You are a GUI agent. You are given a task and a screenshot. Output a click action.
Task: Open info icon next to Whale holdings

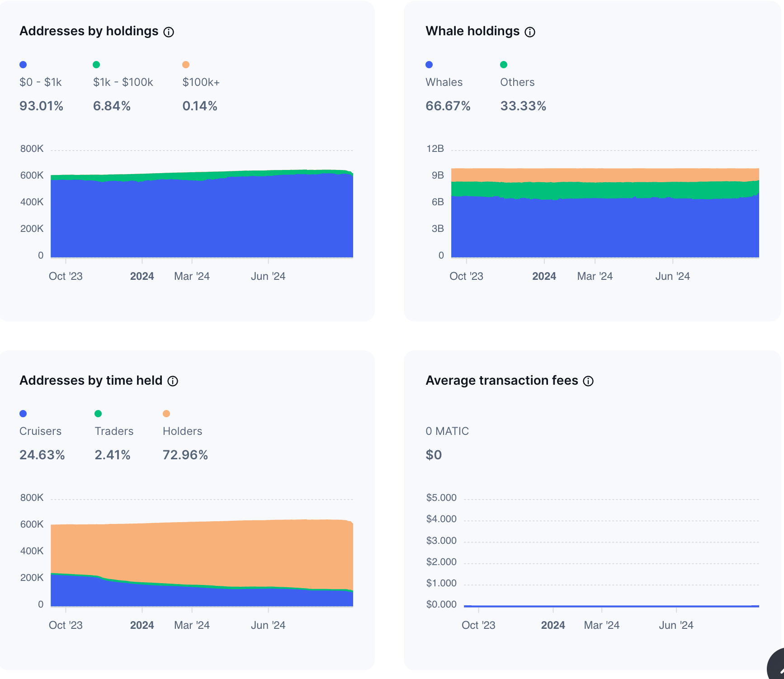(530, 32)
